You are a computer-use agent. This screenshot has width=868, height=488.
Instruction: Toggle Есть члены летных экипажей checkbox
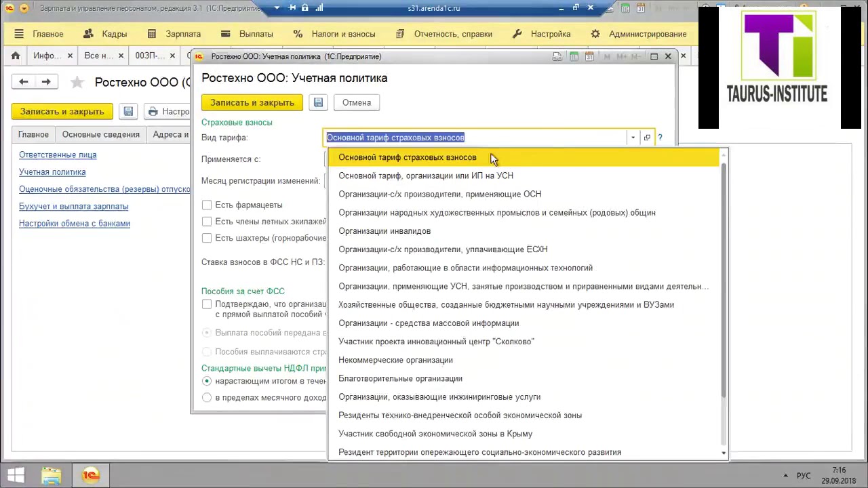[207, 222]
